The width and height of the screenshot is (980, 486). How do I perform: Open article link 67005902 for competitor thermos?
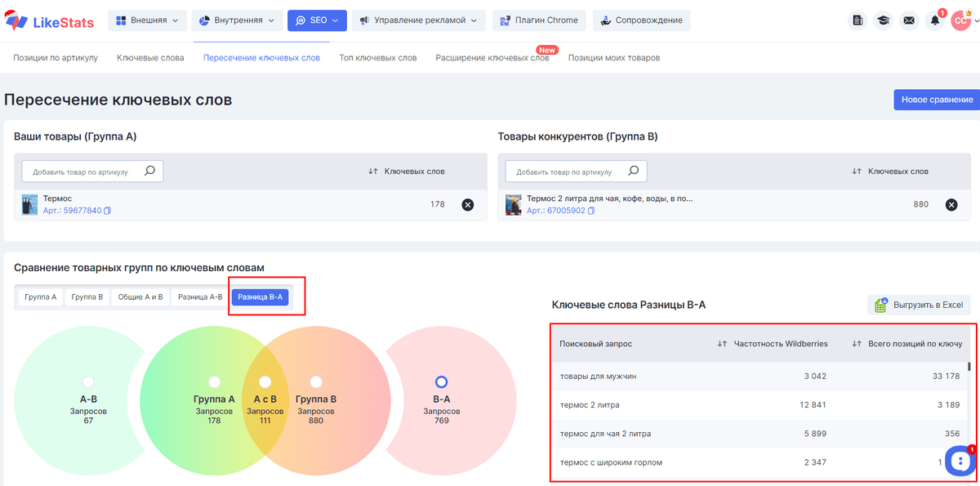[561, 211]
